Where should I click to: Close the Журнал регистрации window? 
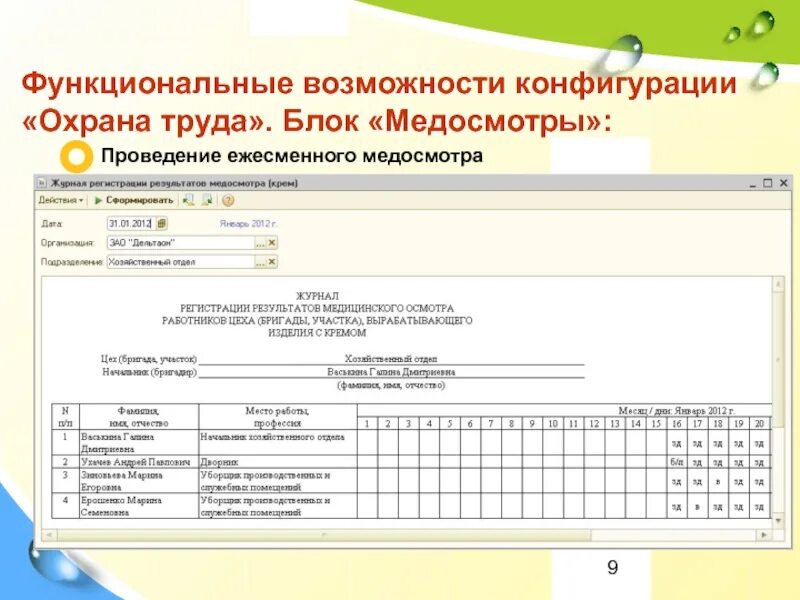pyautogui.click(x=784, y=183)
